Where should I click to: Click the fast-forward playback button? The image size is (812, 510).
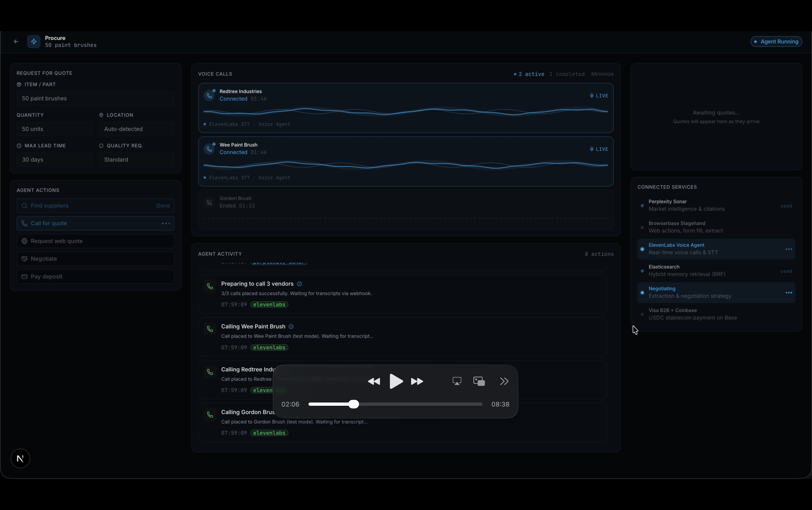(x=417, y=382)
